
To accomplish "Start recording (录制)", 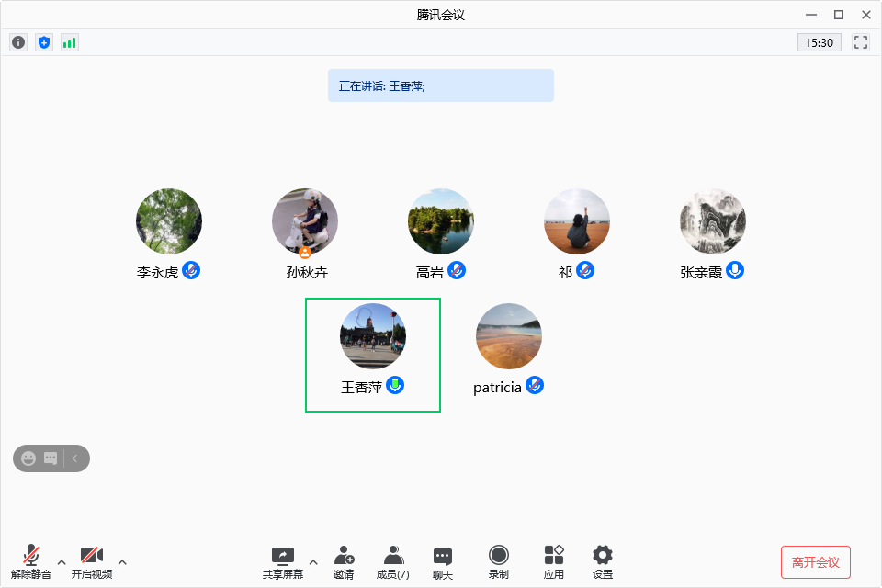I will [499, 560].
